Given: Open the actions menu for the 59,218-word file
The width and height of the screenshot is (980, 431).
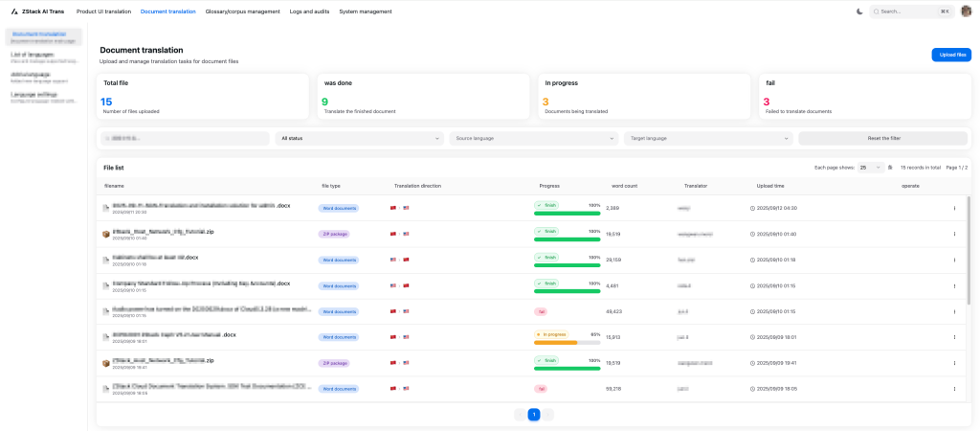Looking at the screenshot, I should [x=953, y=389].
